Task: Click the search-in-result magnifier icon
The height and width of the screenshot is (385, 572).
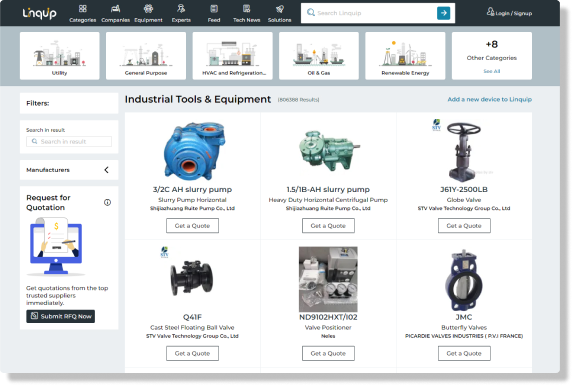Action: click(x=34, y=141)
